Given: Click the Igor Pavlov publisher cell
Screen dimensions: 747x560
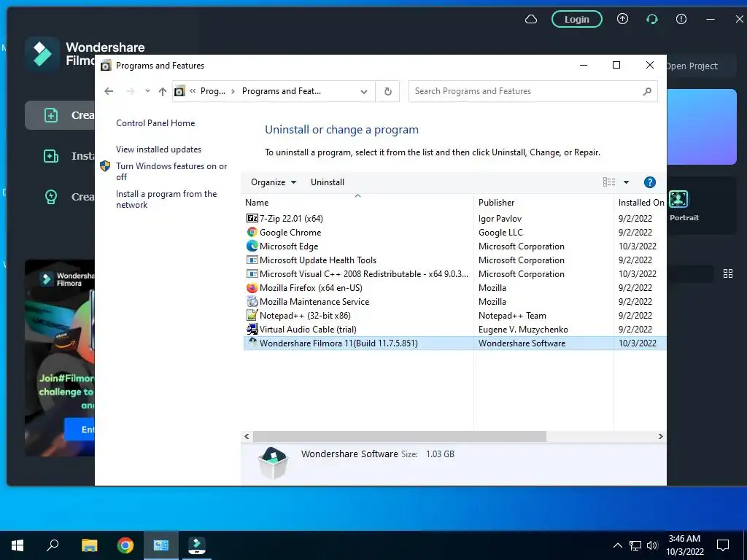Looking at the screenshot, I should tap(500, 219).
